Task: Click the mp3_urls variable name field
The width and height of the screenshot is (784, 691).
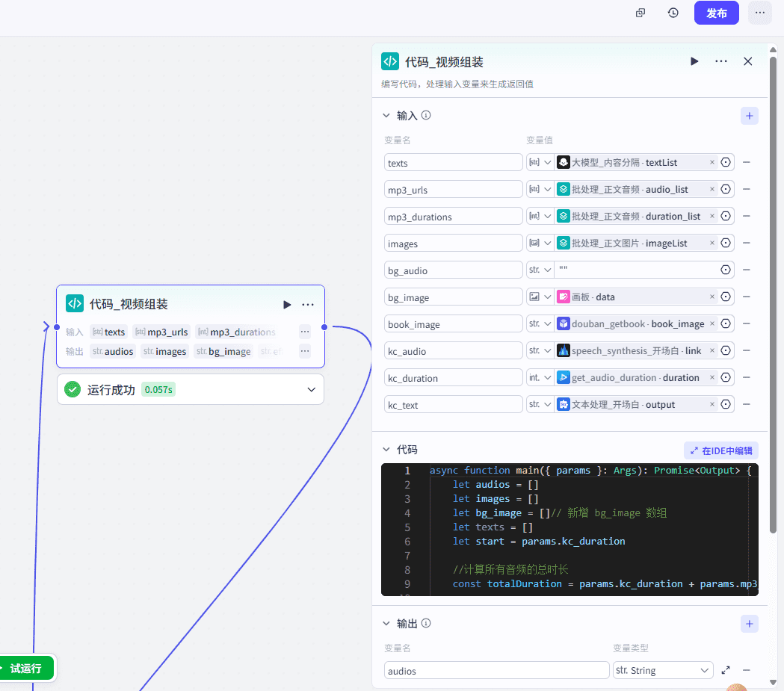Action: (453, 190)
